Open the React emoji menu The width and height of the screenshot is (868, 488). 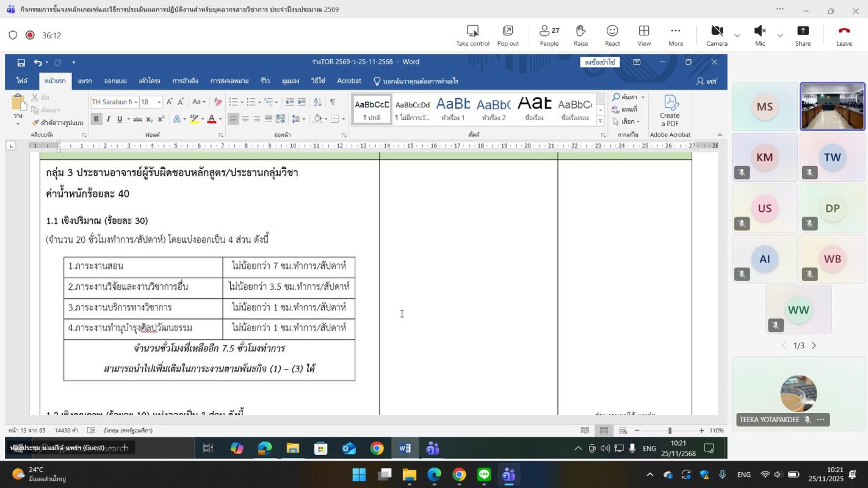[612, 35]
